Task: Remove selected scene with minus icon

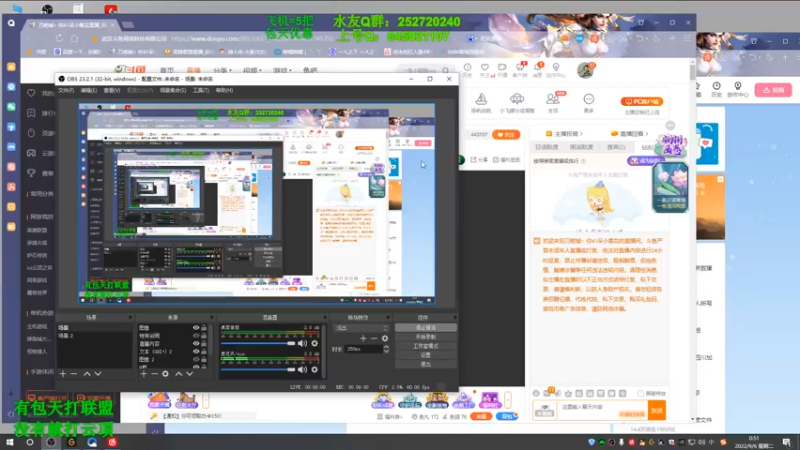Action: [x=74, y=374]
